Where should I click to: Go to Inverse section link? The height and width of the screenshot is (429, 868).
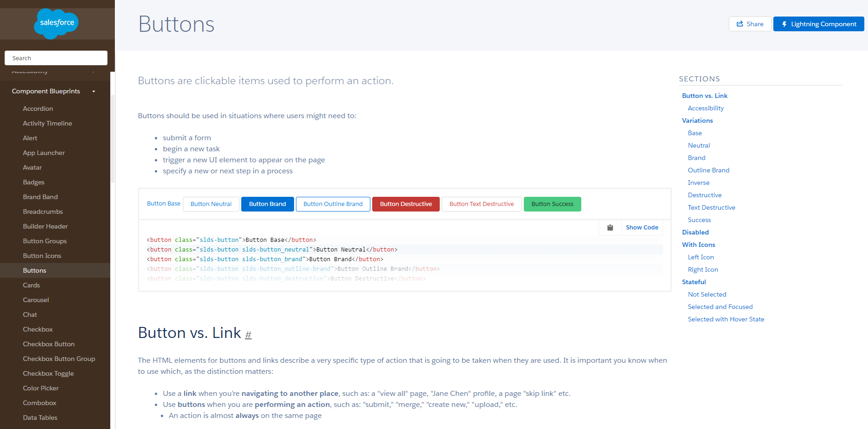point(698,183)
